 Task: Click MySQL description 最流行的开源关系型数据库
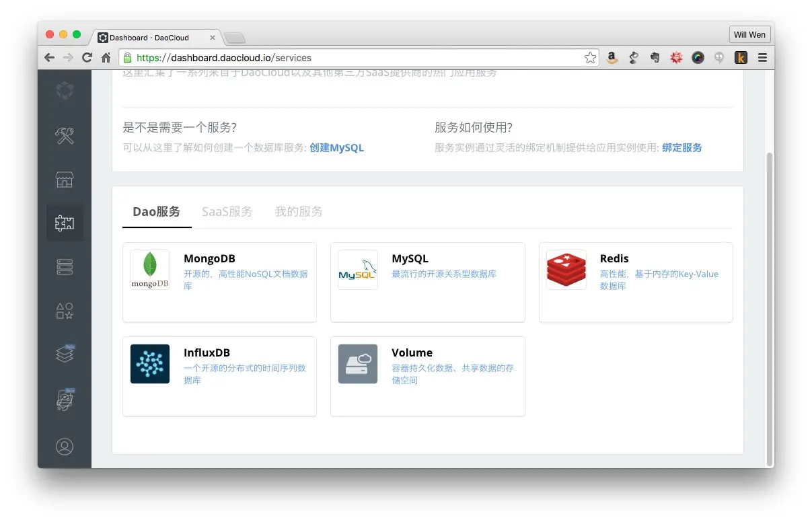click(444, 274)
